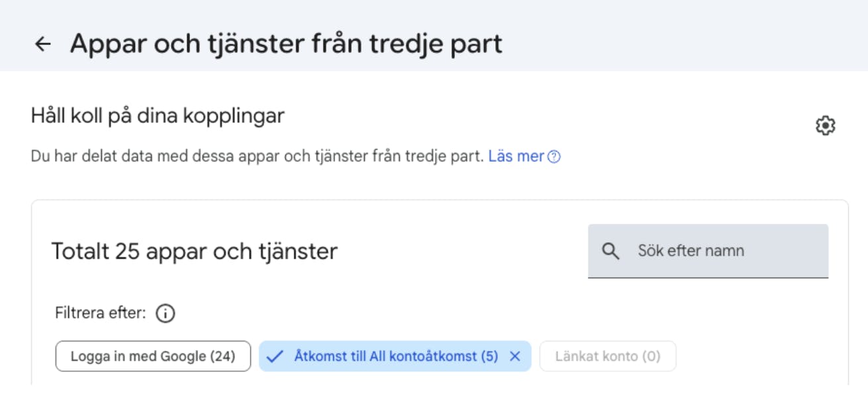Click the magnifying glass search icon

[x=610, y=251]
